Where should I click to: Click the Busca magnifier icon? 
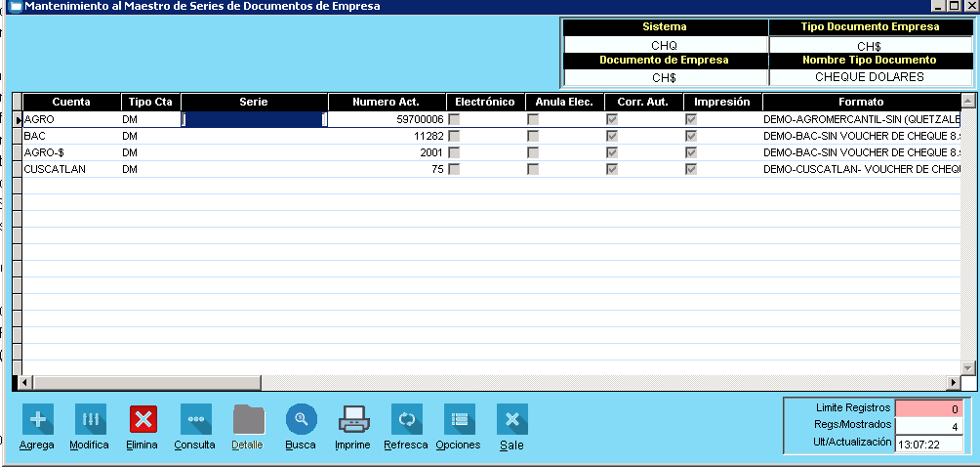301,419
